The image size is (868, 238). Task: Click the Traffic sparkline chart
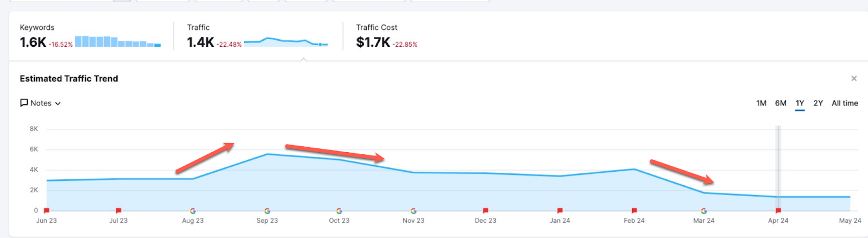(x=286, y=42)
